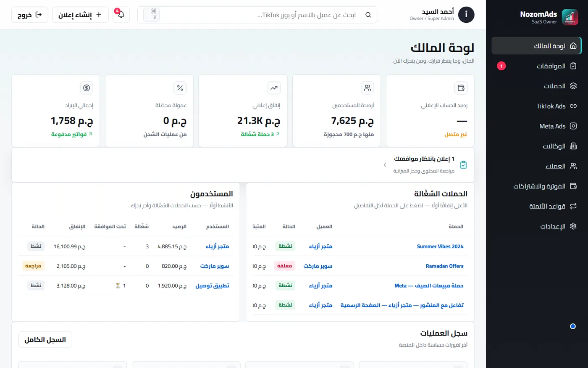
Task: Open the user avatar for أحمد السيد
Action: [x=466, y=15]
